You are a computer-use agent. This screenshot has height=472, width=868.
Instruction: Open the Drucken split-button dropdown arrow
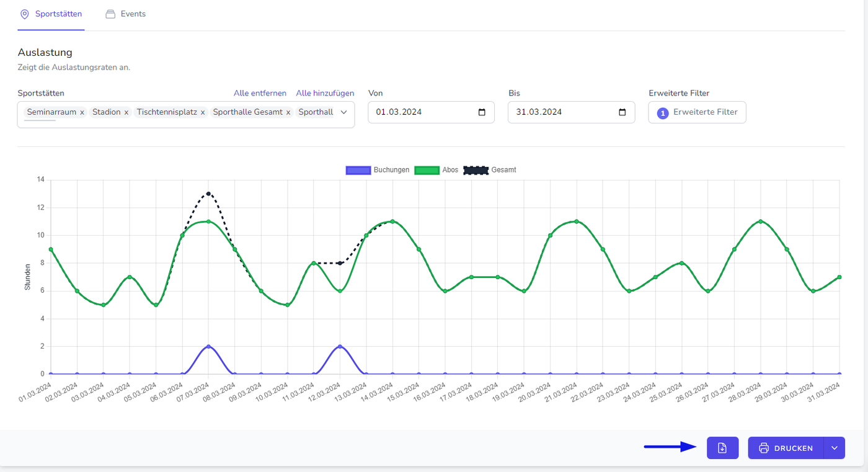coord(834,448)
